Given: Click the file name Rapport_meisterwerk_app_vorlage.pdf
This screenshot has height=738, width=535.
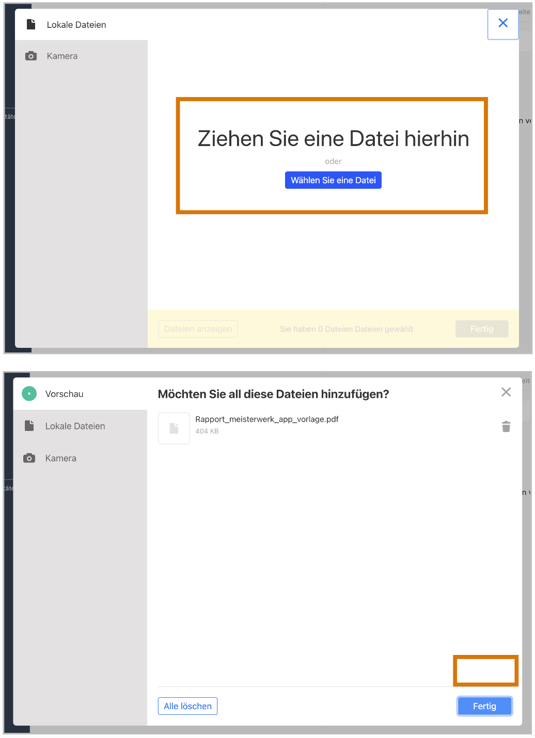Looking at the screenshot, I should coord(267,419).
